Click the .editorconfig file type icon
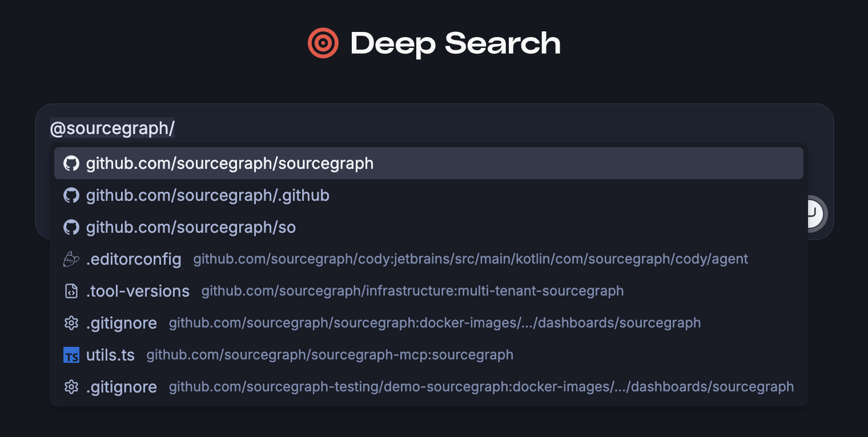Image resolution: width=868 pixels, height=437 pixels. click(x=71, y=259)
